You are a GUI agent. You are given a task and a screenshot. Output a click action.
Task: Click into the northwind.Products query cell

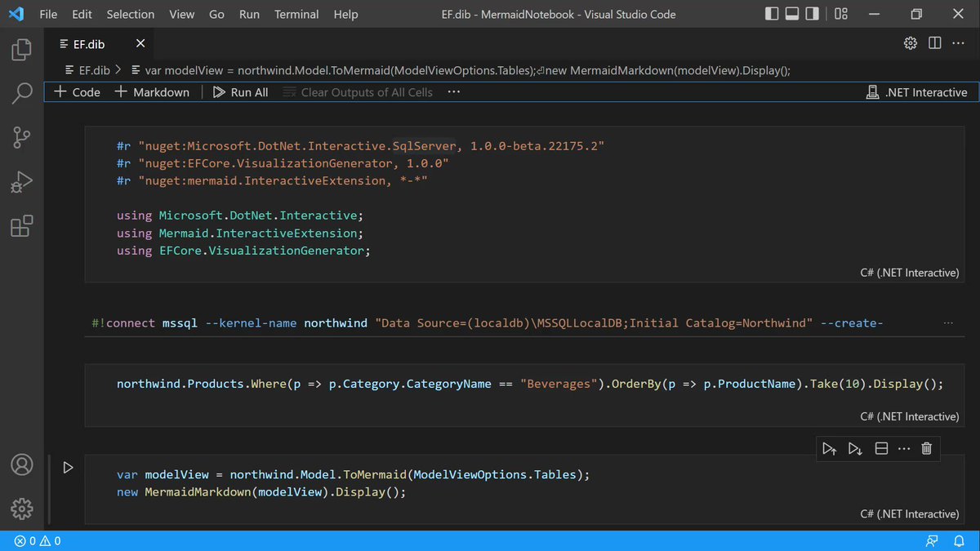click(525, 394)
